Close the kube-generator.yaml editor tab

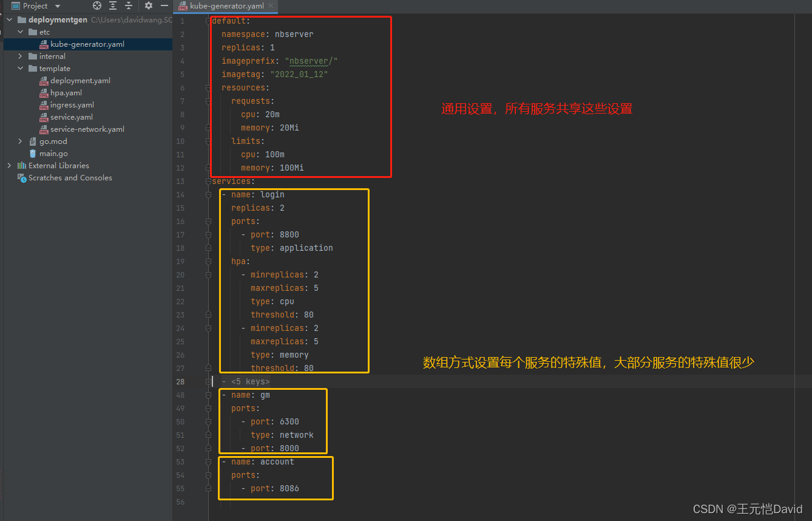pyautogui.click(x=271, y=6)
